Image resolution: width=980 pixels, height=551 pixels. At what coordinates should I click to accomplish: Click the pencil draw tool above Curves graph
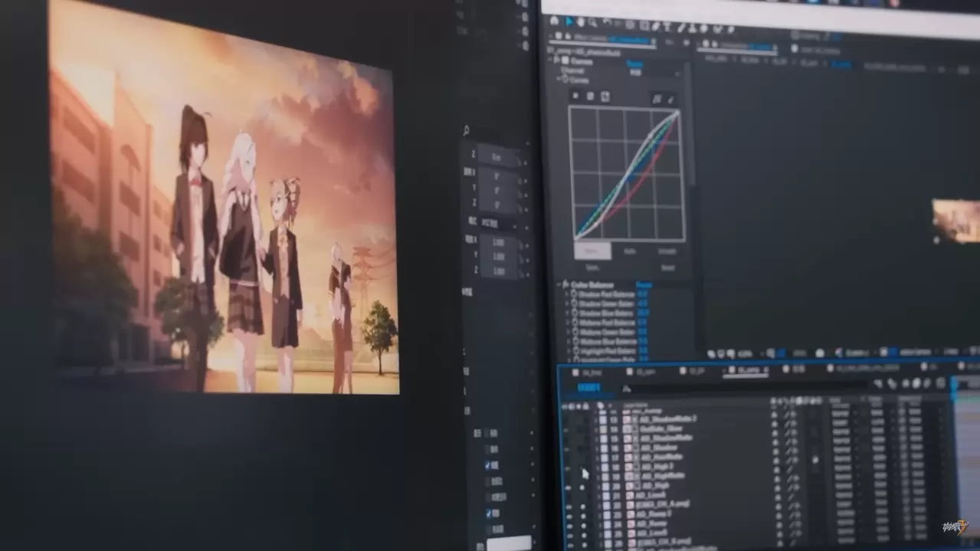pos(671,99)
